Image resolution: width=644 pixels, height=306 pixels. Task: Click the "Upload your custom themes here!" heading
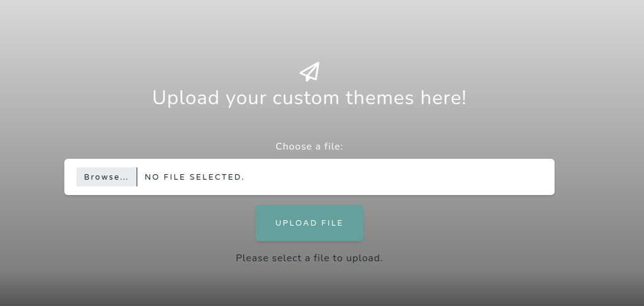309,98
